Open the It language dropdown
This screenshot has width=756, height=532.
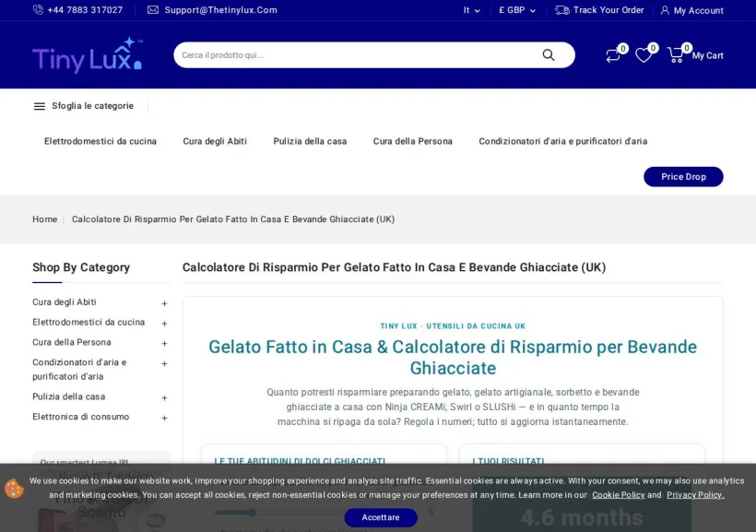[471, 10]
